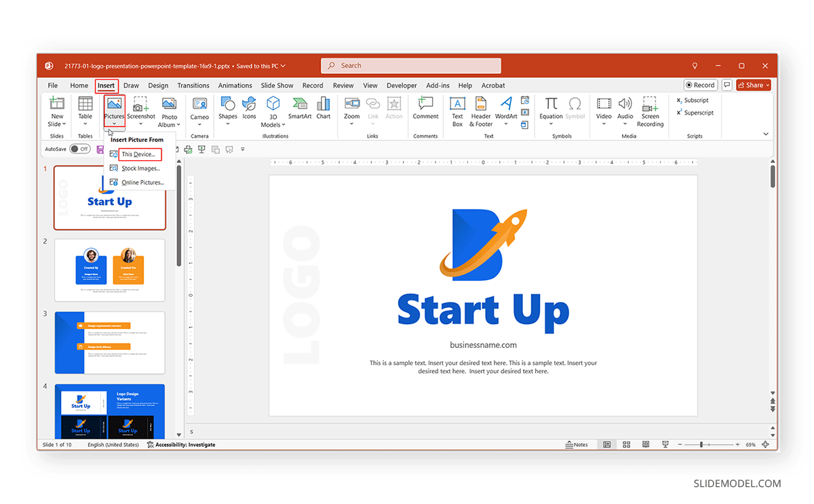
Task: Expand the Pictures dropdown arrow
Action: coord(114,124)
